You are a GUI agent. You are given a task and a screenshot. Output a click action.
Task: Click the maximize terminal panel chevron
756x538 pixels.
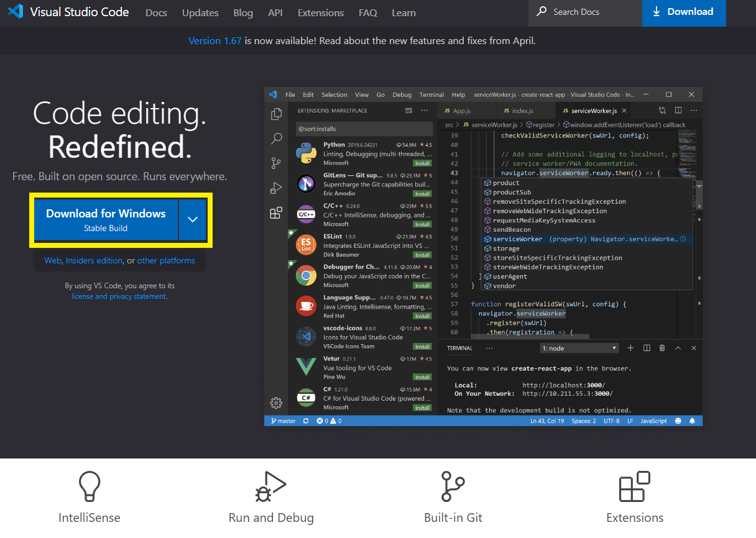pyautogui.click(x=678, y=348)
